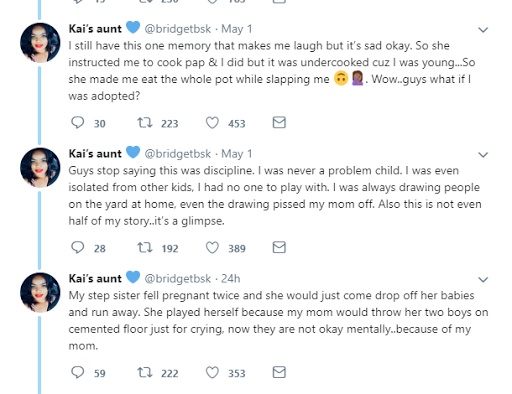Share discipline tweet via message envelope

tap(279, 248)
